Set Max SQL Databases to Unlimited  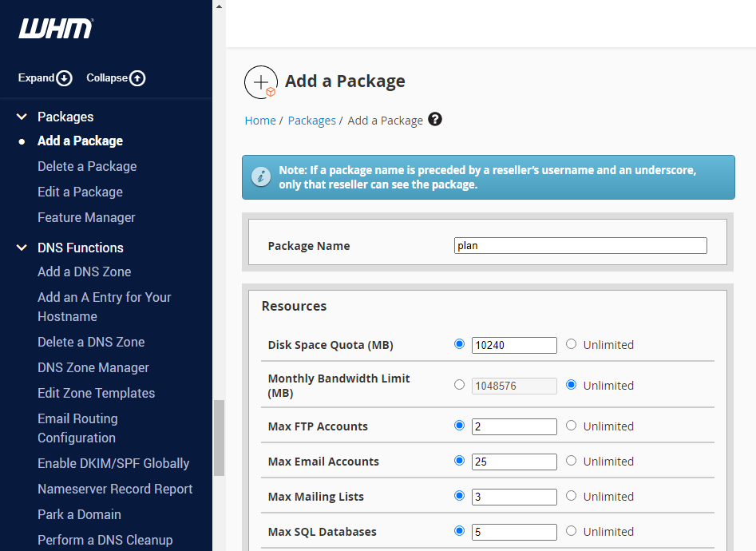[x=572, y=531]
